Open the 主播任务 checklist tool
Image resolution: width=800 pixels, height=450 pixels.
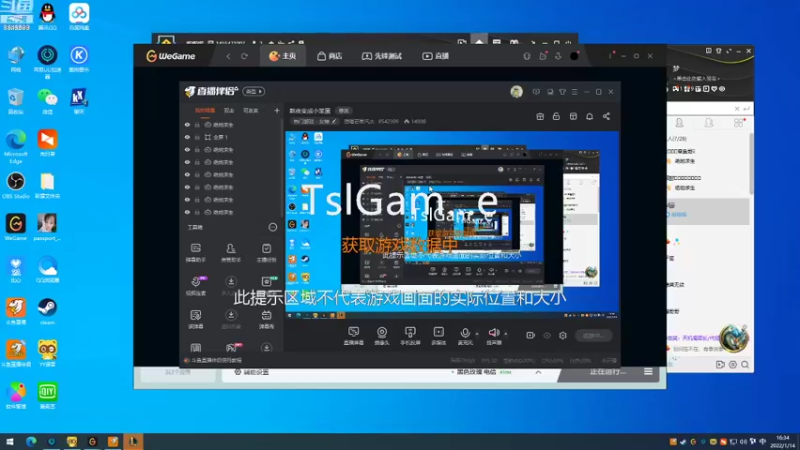[266, 253]
